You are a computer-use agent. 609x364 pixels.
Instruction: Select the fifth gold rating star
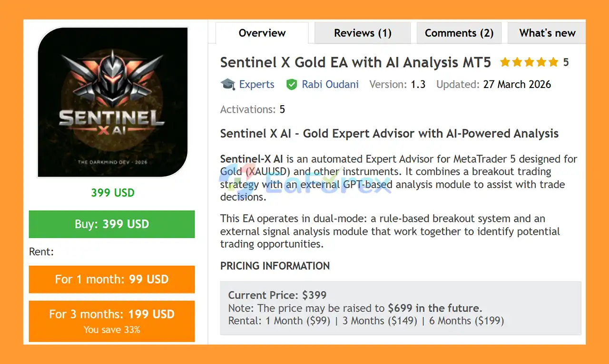tap(553, 62)
